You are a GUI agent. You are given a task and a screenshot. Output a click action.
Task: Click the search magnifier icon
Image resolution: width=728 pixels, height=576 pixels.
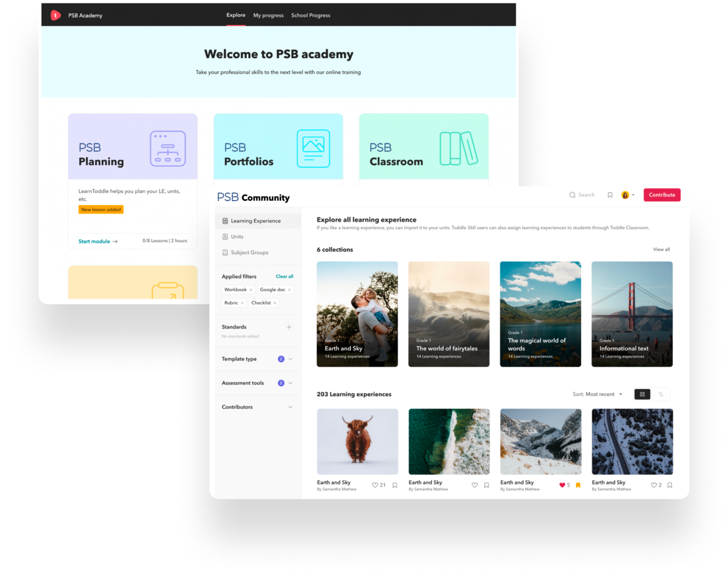tap(572, 195)
